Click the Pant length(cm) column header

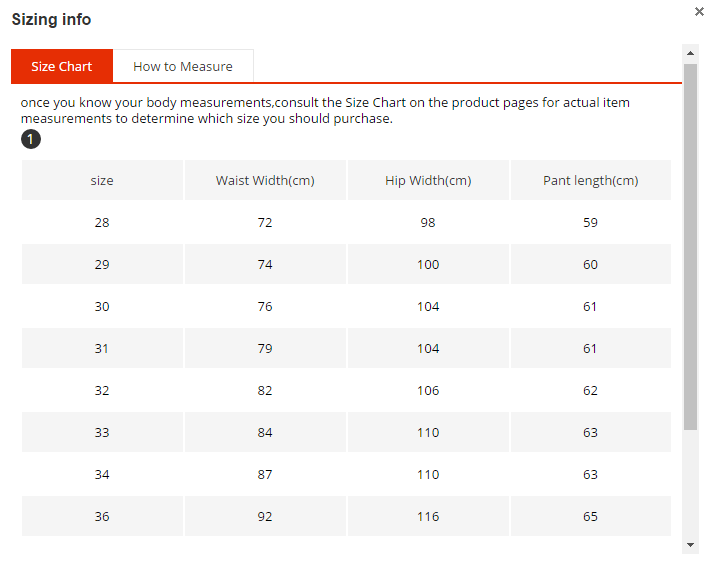(591, 180)
